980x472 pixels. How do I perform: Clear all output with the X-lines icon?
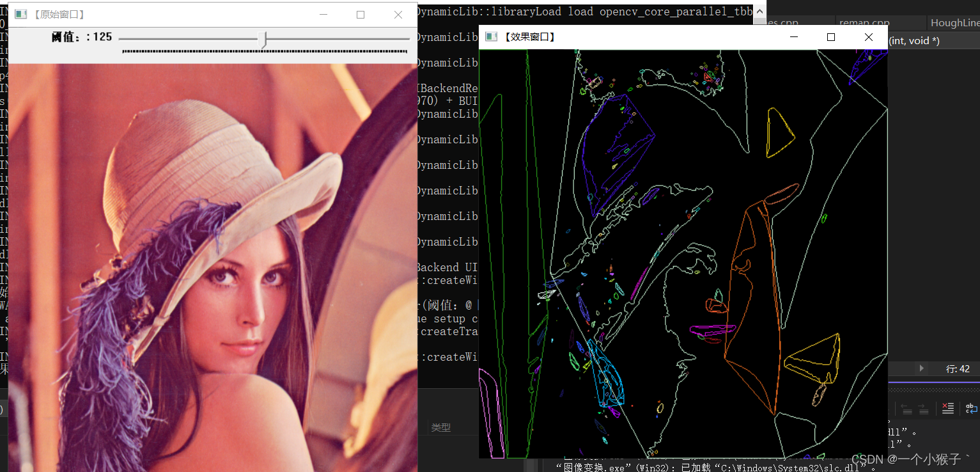948,408
